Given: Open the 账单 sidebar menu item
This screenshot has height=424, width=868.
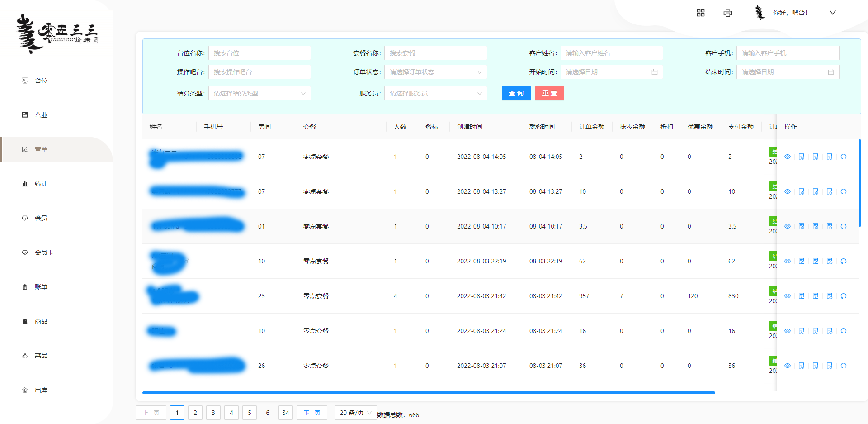Looking at the screenshot, I should (x=41, y=287).
